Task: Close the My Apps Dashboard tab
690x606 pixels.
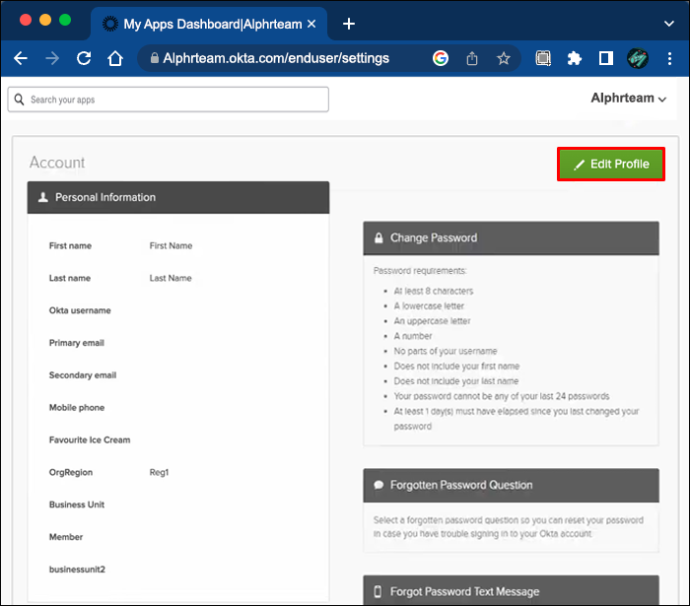Action: 312,24
